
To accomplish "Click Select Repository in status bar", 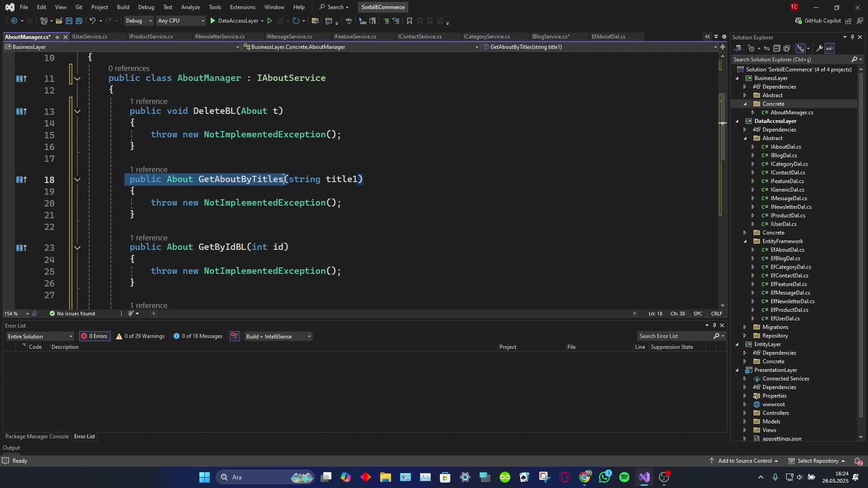I will (817, 461).
